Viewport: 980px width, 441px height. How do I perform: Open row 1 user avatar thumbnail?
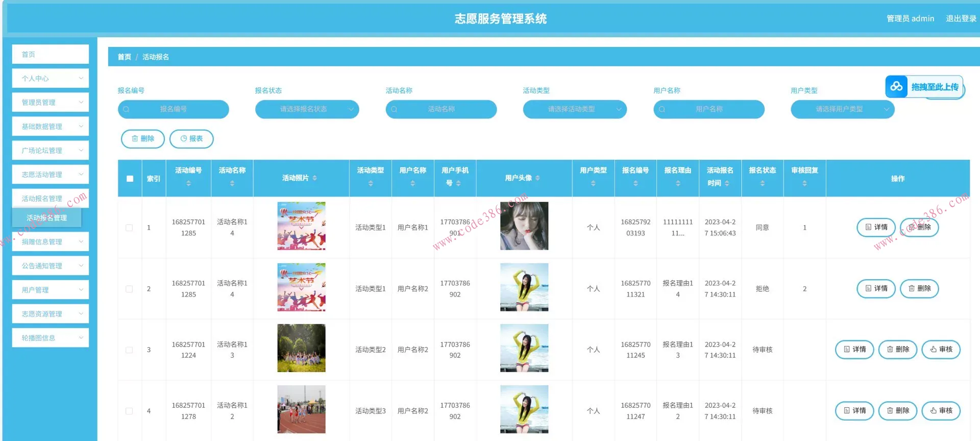pyautogui.click(x=524, y=226)
